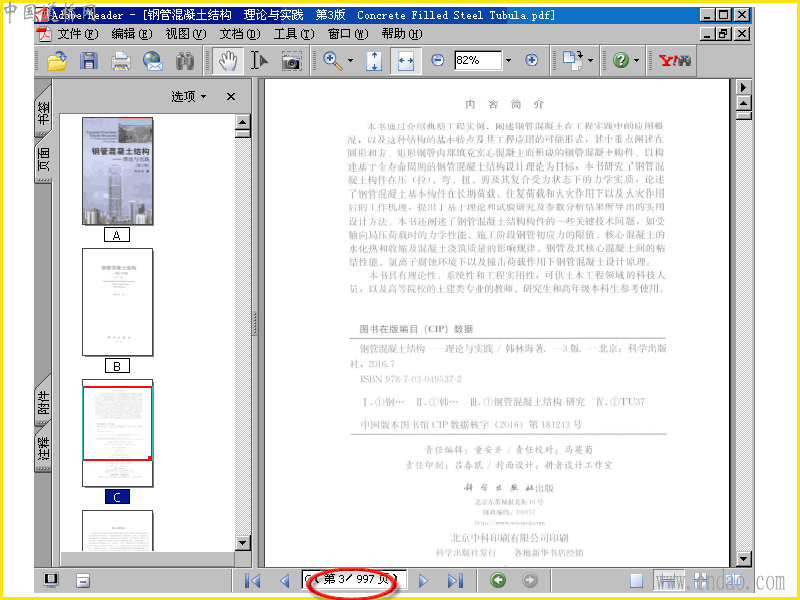Select the page thumbnail C

(x=117, y=433)
